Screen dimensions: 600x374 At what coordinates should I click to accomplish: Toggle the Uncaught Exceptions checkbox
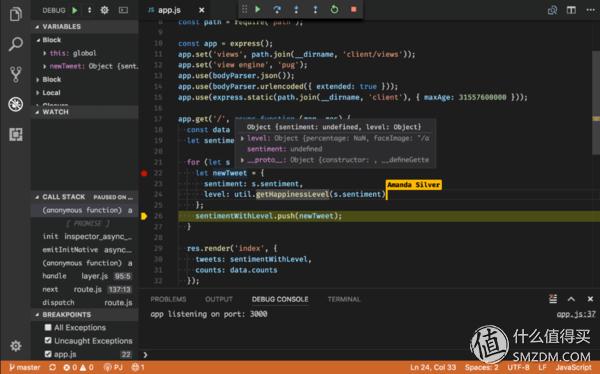click(x=48, y=340)
